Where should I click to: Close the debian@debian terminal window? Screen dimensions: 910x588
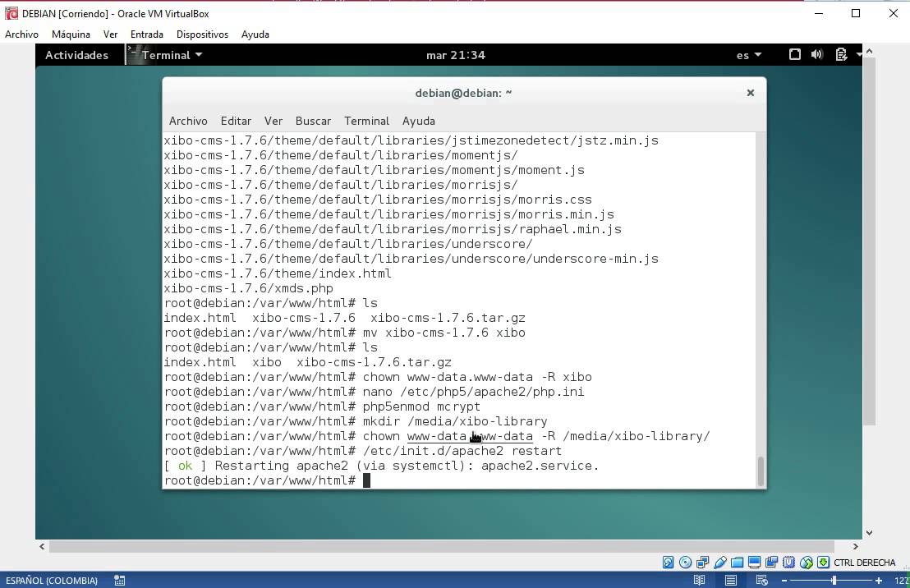pos(751,93)
